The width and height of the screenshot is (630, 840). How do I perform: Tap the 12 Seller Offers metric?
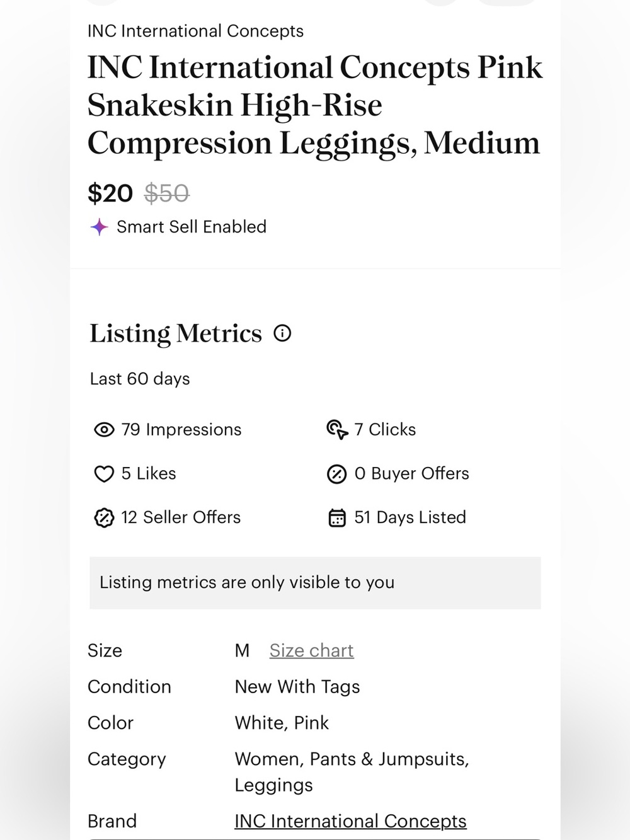click(167, 518)
